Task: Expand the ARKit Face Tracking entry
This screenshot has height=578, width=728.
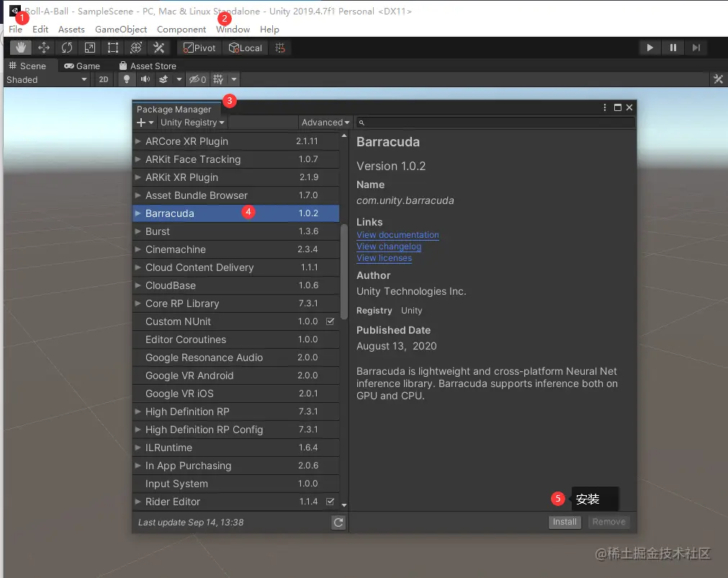Action: coord(138,159)
